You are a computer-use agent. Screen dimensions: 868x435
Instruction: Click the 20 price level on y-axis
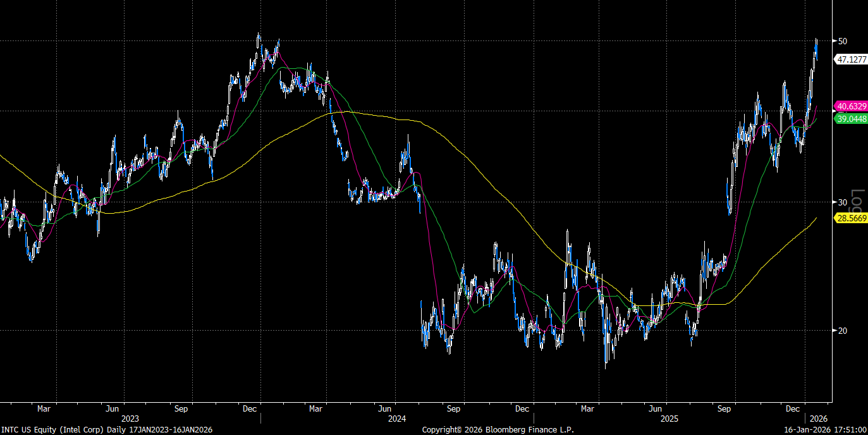click(x=843, y=331)
